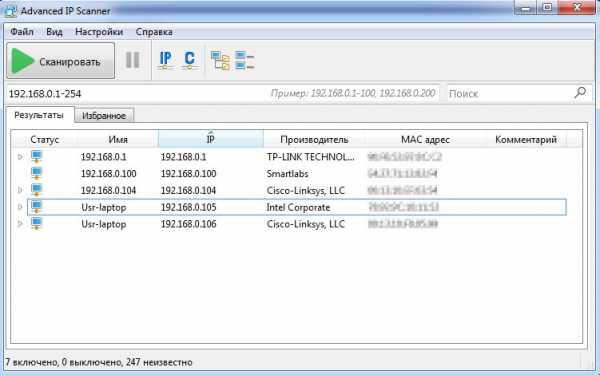Click computer icon of 192.168.0.105 row
The width and height of the screenshot is (600, 375).
(x=37, y=207)
